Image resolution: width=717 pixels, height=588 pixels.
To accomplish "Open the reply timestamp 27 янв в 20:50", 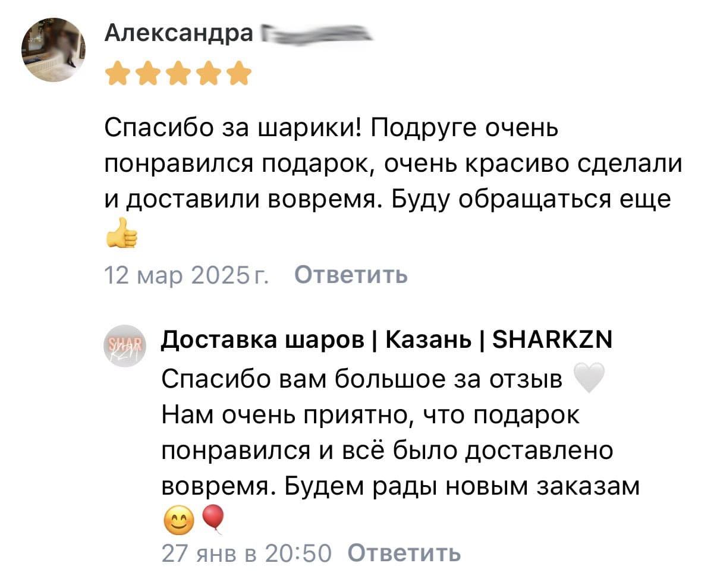I will (x=246, y=553).
